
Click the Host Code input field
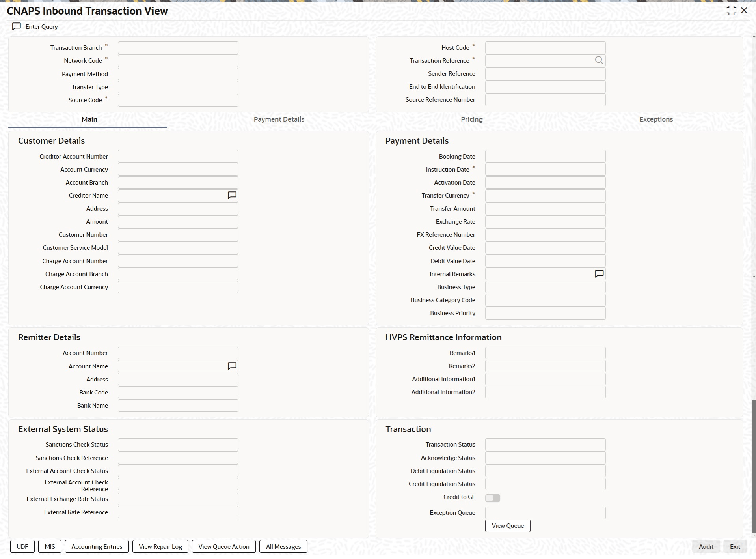(x=546, y=48)
